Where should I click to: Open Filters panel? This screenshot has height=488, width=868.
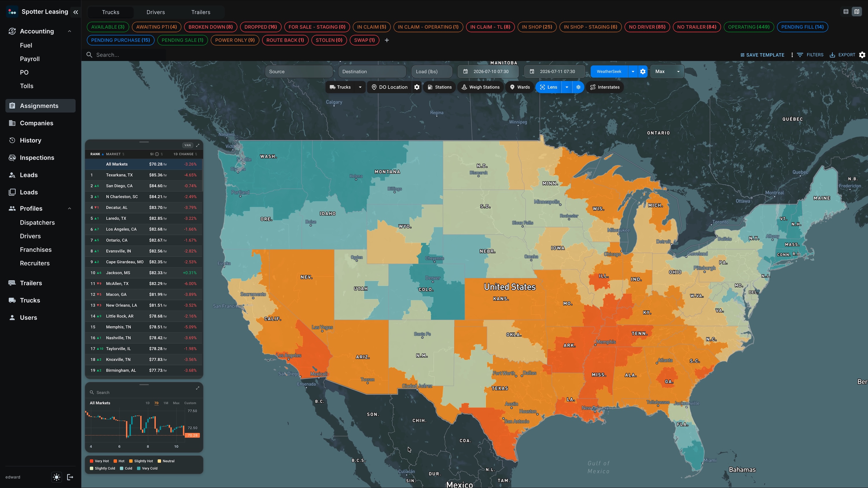point(810,55)
